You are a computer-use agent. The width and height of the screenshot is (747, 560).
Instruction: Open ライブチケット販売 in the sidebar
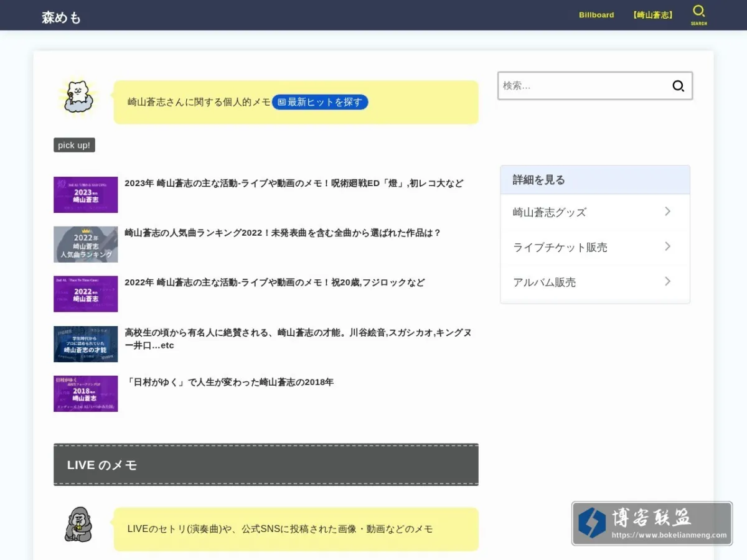(595, 247)
